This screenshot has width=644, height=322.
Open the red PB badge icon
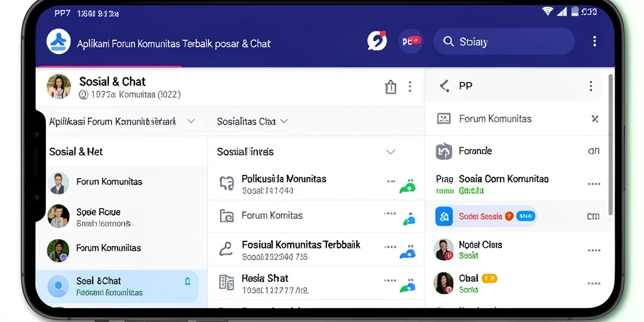[x=411, y=41]
